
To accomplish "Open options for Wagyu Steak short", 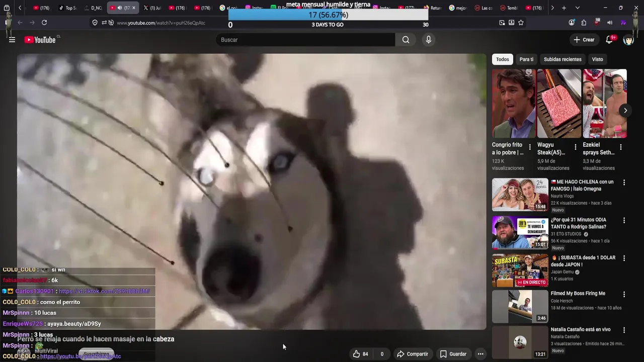I will click(x=575, y=147).
